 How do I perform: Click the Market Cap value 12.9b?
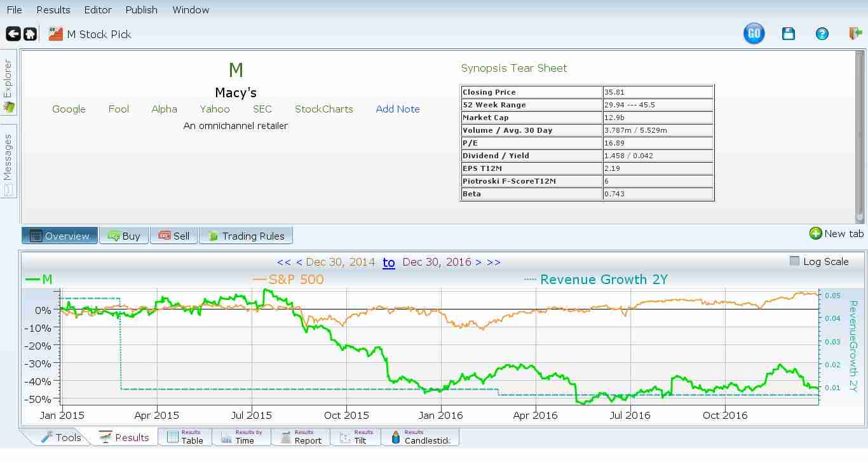click(658, 118)
